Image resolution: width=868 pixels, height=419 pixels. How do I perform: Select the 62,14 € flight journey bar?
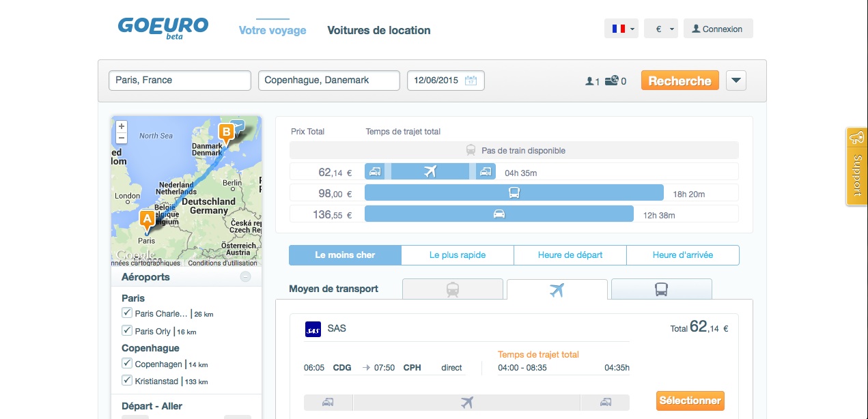point(430,171)
